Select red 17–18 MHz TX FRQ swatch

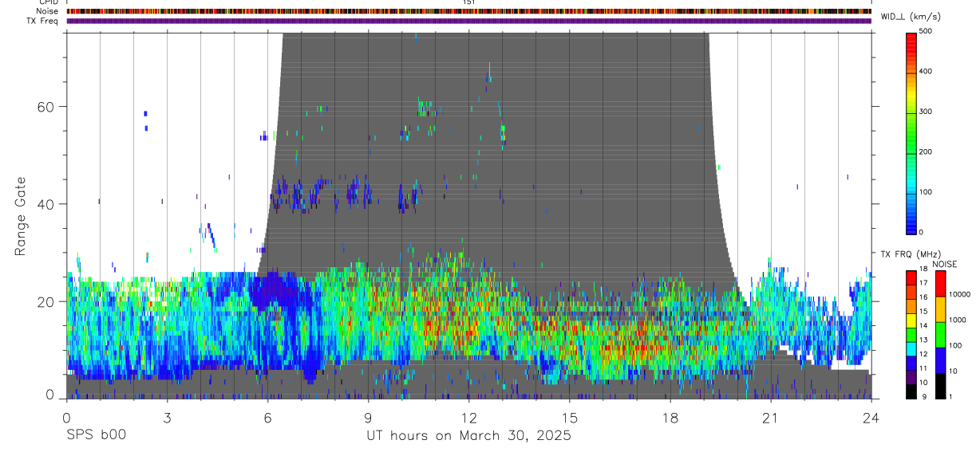(911, 277)
